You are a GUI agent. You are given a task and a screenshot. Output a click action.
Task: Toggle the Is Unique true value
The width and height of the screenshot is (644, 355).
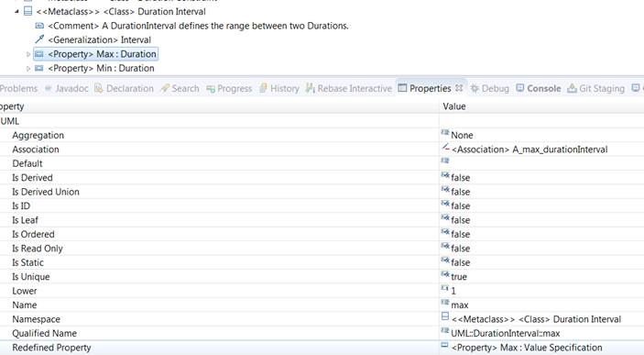click(x=459, y=277)
